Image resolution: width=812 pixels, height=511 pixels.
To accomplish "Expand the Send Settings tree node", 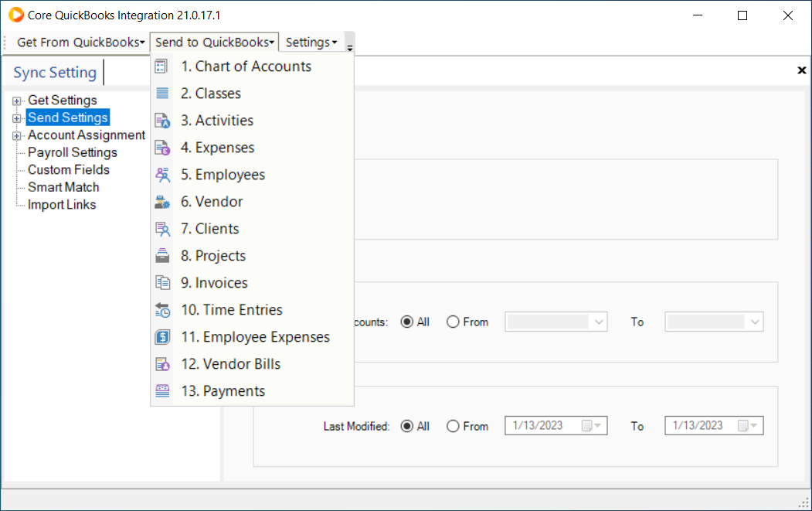I will (16, 119).
